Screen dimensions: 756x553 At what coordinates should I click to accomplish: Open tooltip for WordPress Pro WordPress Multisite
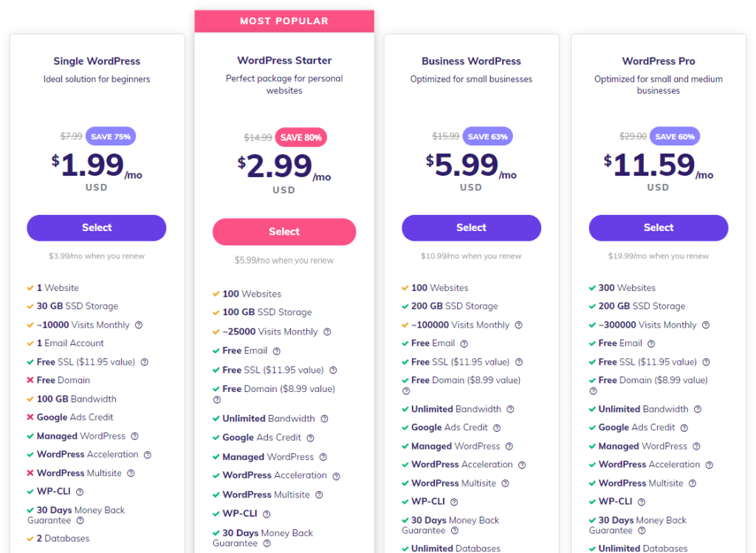[x=693, y=483]
